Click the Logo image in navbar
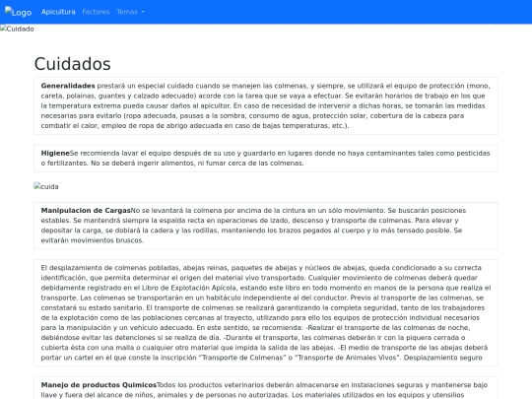 click(x=18, y=12)
